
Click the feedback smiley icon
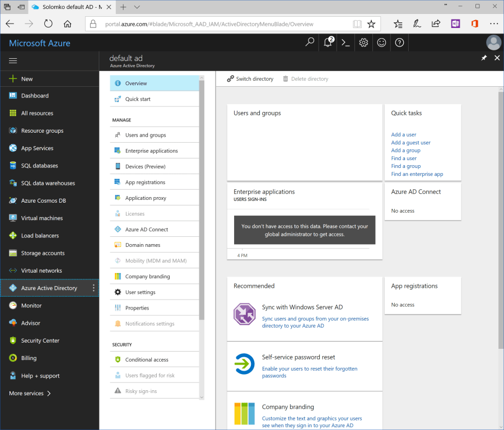[x=381, y=43]
